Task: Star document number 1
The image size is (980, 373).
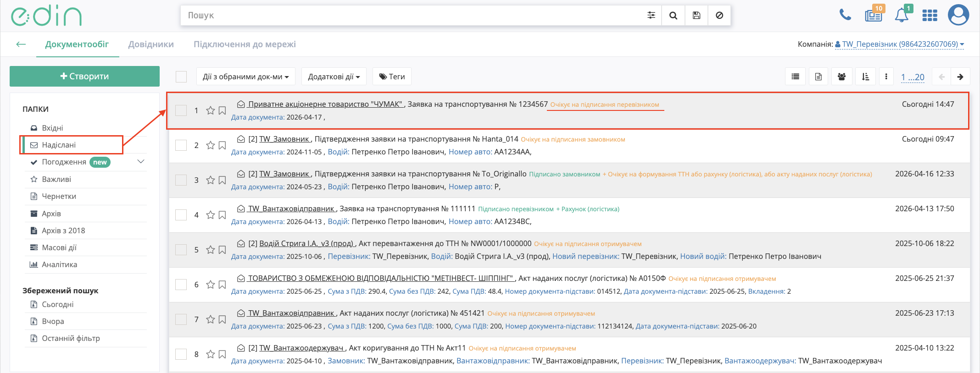Action: (211, 110)
